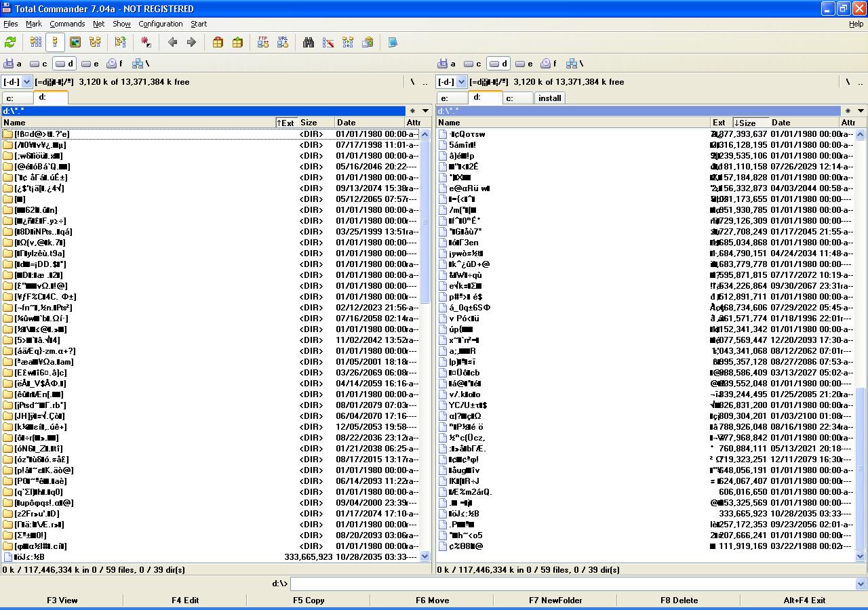Click the red star invert selection icon

point(146,42)
